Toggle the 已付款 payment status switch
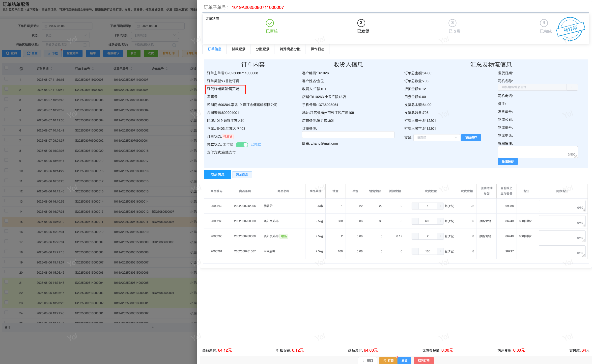 coord(242,145)
